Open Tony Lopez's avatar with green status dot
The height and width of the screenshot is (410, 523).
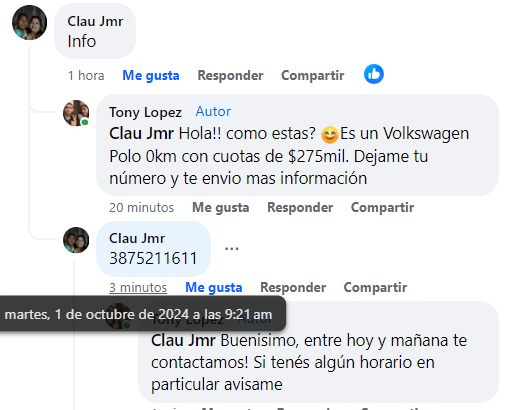point(76,113)
